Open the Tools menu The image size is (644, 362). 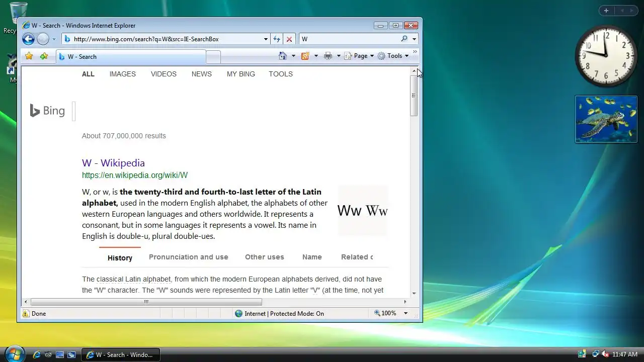(393, 56)
